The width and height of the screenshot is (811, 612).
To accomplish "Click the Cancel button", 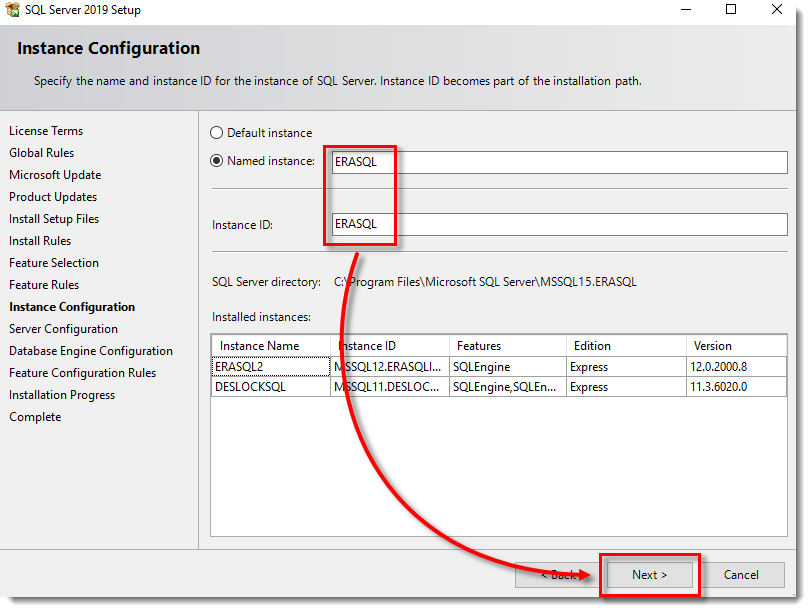I will 741,575.
